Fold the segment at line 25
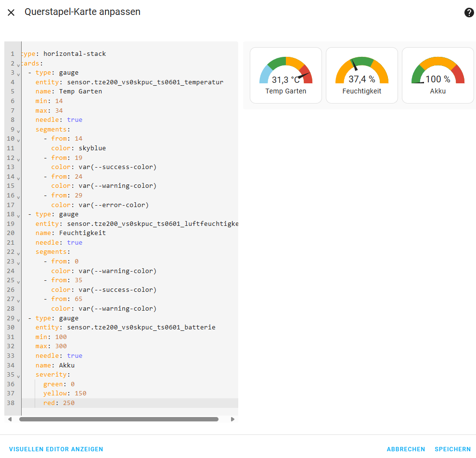476x458 pixels. (x=18, y=282)
